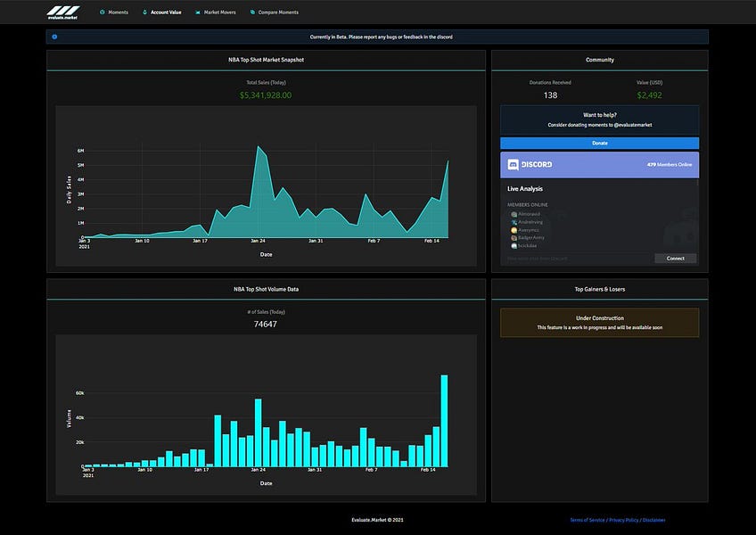Screen dimensions: 756x535
Task: Click Feb 7 label on Daily Sales chart
Action: click(x=374, y=240)
